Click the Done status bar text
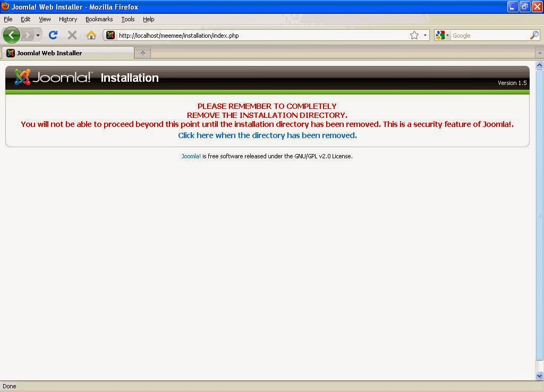The image size is (544, 392). tap(10, 386)
